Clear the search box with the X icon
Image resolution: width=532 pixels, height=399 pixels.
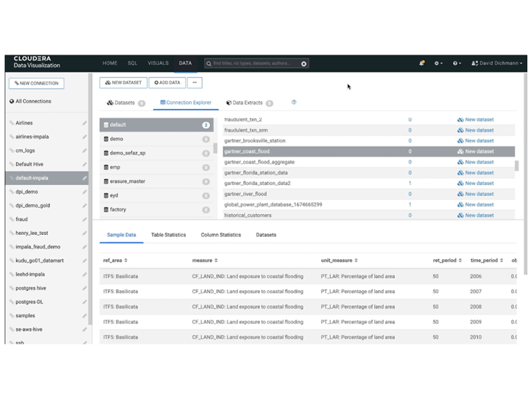(x=303, y=64)
